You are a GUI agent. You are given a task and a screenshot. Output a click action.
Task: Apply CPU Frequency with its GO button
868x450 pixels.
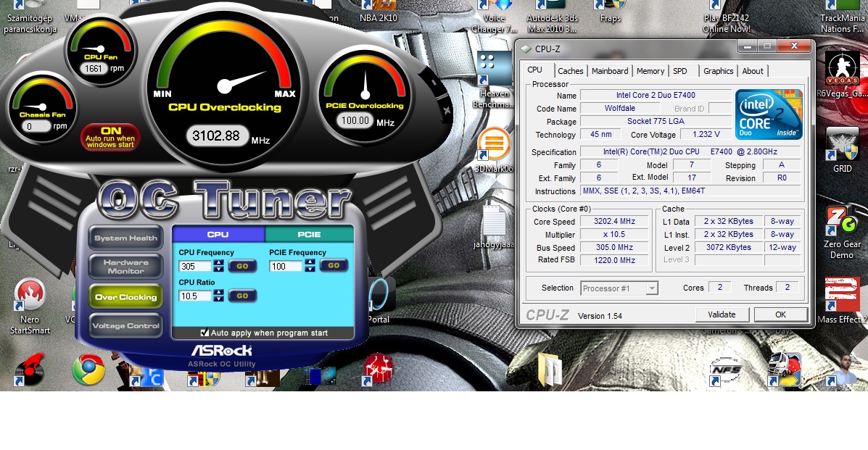[242, 266]
